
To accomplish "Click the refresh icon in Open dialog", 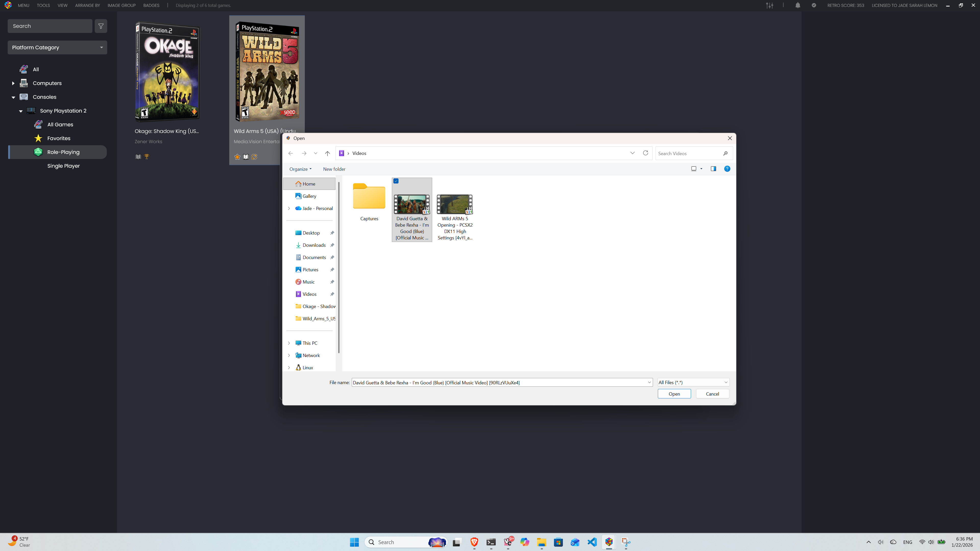I will 646,153.
